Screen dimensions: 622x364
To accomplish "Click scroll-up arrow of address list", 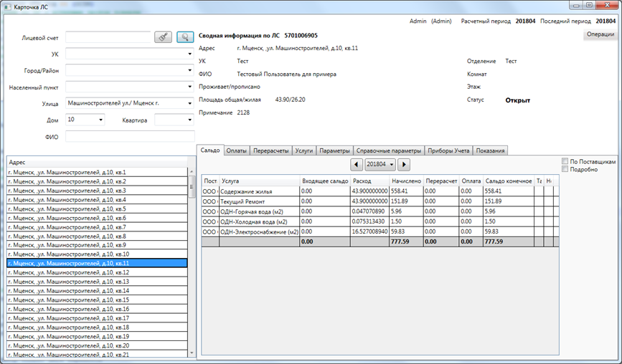I will pos(191,172).
